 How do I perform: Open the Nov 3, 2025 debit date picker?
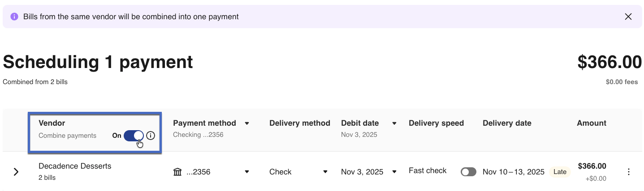tap(394, 172)
